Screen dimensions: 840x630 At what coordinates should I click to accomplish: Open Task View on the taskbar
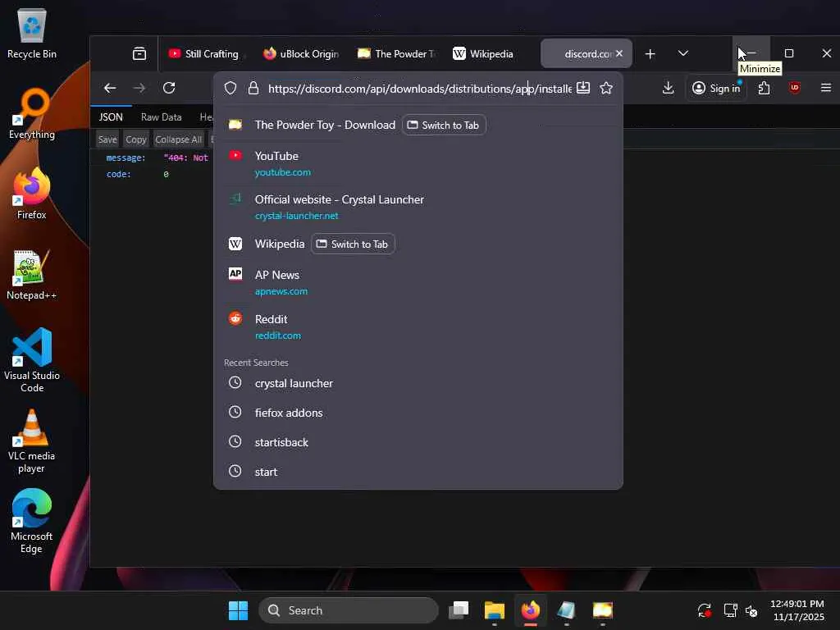(459, 610)
